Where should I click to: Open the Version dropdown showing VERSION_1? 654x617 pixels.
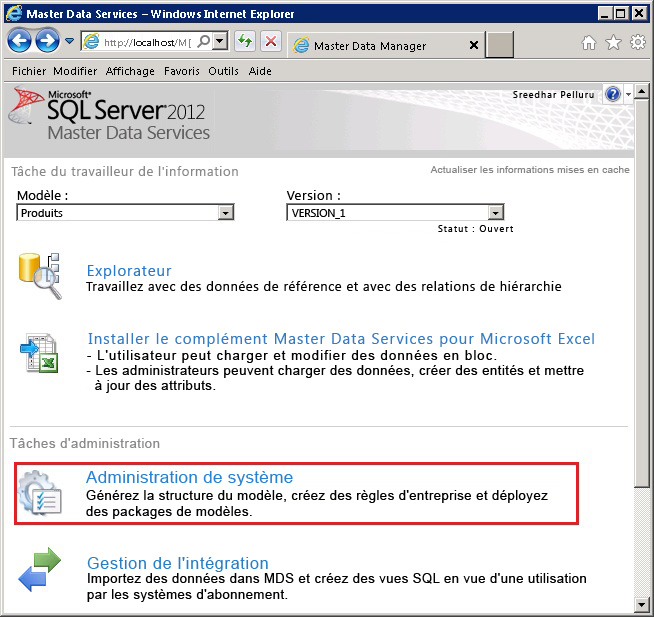point(395,212)
